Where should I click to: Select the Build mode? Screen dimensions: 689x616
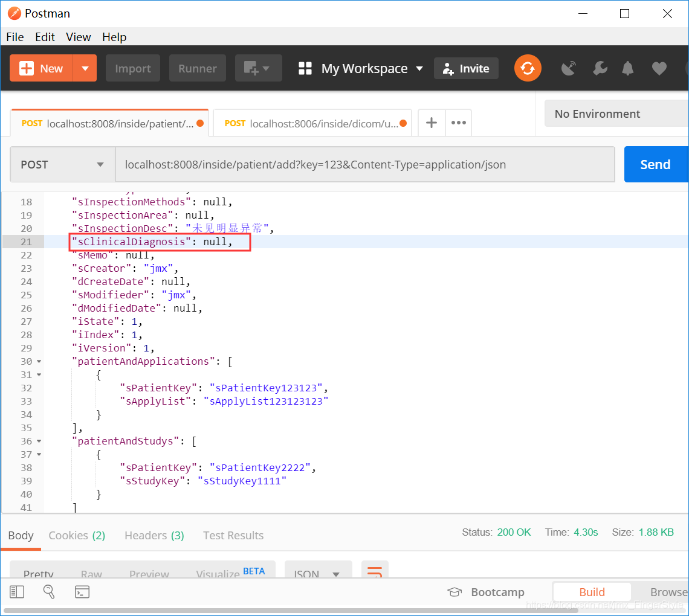click(592, 592)
